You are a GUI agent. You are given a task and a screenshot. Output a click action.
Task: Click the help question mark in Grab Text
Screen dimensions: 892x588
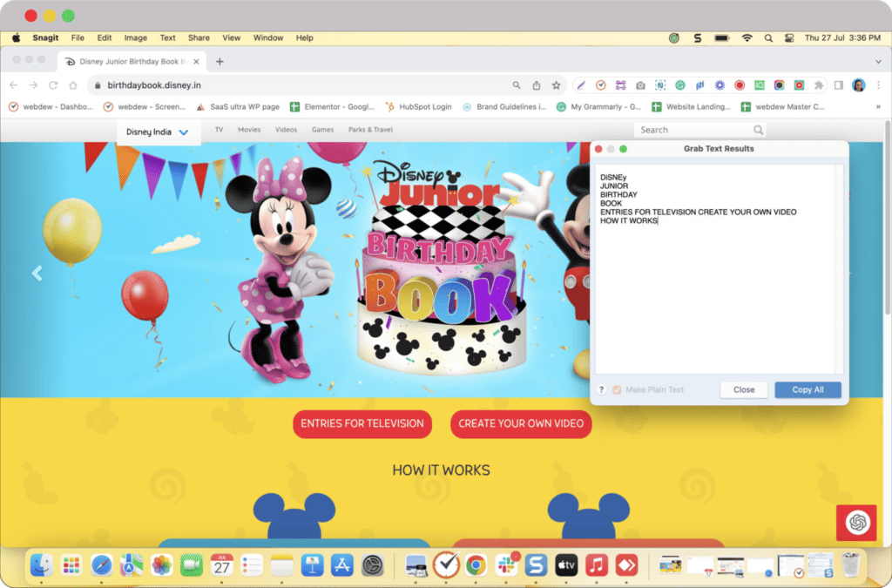point(602,389)
